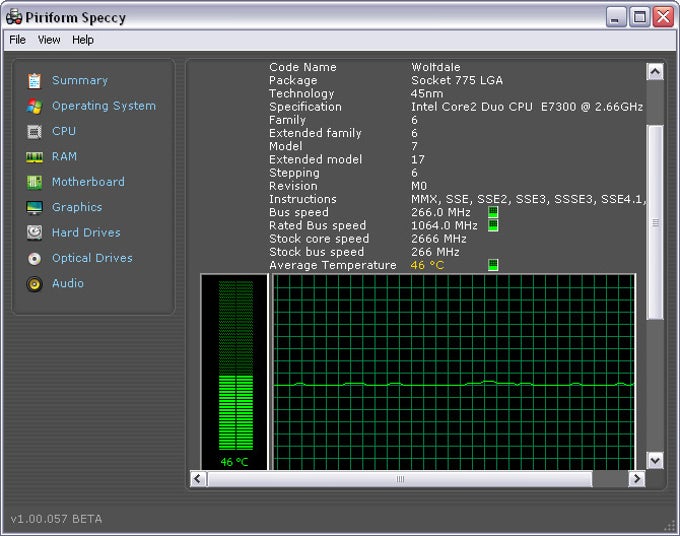Viewport: 680px width, 536px height.
Task: Open the Optical Drives section
Action: point(92,258)
